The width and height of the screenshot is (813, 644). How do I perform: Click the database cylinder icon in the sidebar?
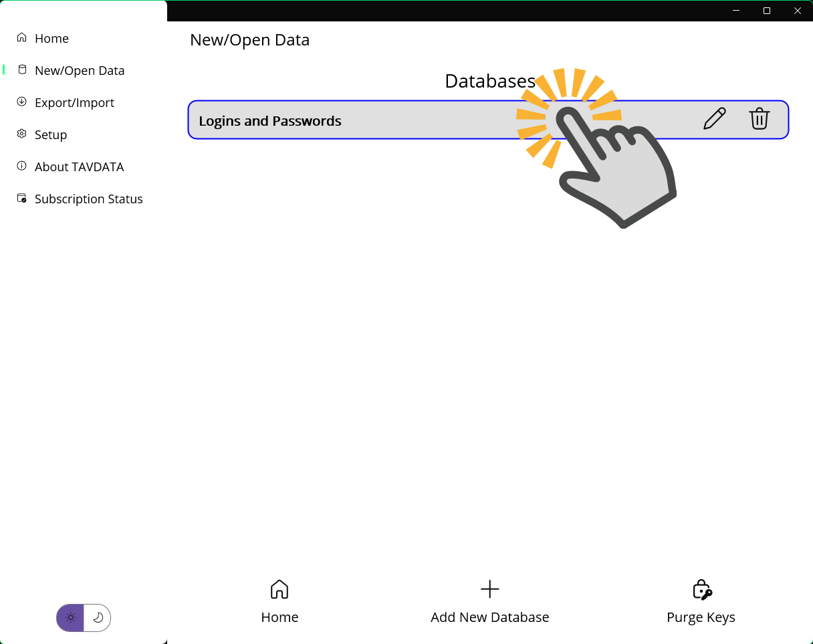(22, 70)
